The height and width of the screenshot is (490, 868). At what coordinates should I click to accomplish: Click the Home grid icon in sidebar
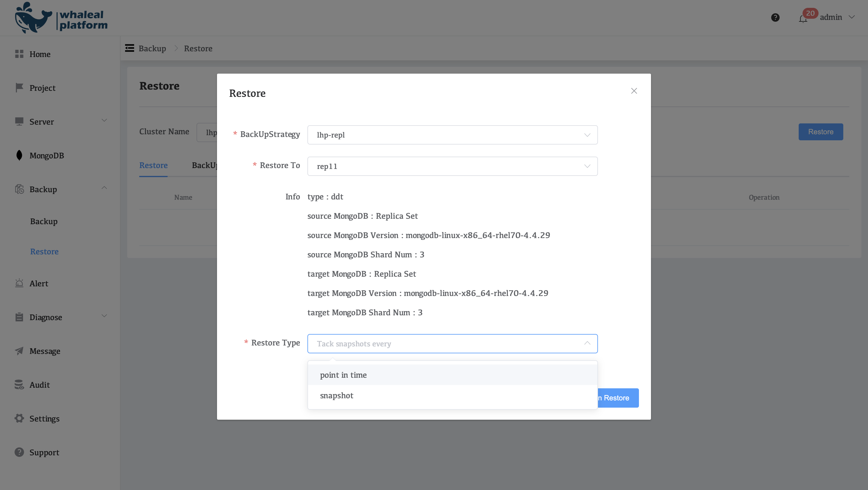coord(19,54)
